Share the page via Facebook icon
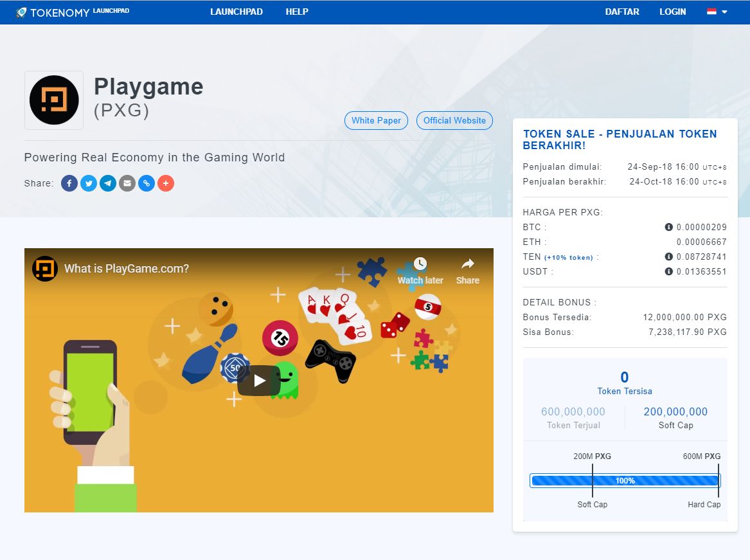 [69, 183]
